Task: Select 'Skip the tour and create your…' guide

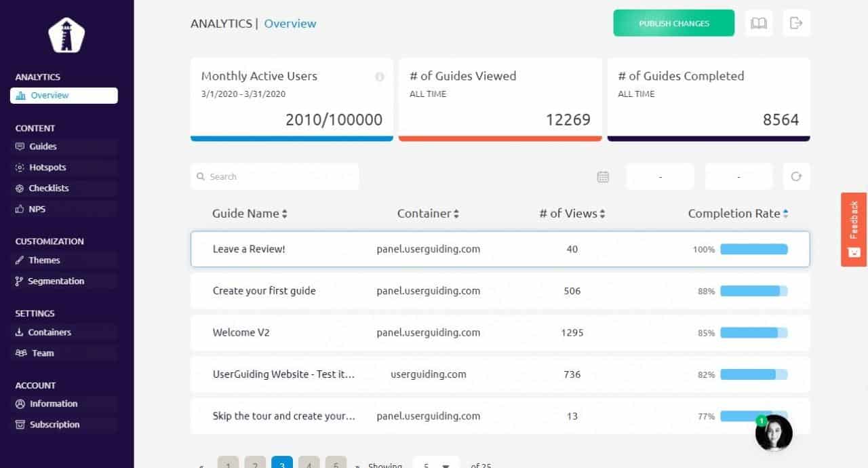Action: point(284,416)
